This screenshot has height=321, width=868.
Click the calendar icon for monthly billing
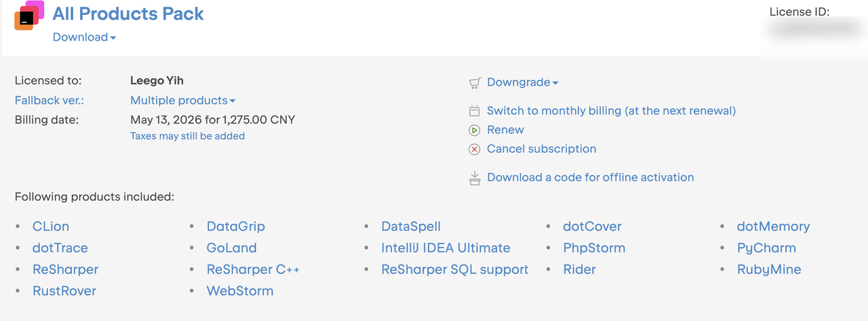click(475, 111)
